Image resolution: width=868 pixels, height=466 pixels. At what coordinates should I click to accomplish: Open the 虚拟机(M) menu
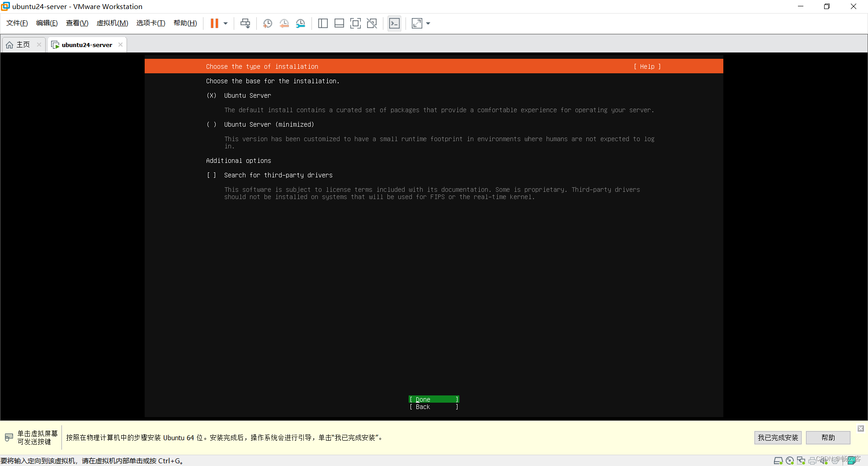(x=113, y=23)
